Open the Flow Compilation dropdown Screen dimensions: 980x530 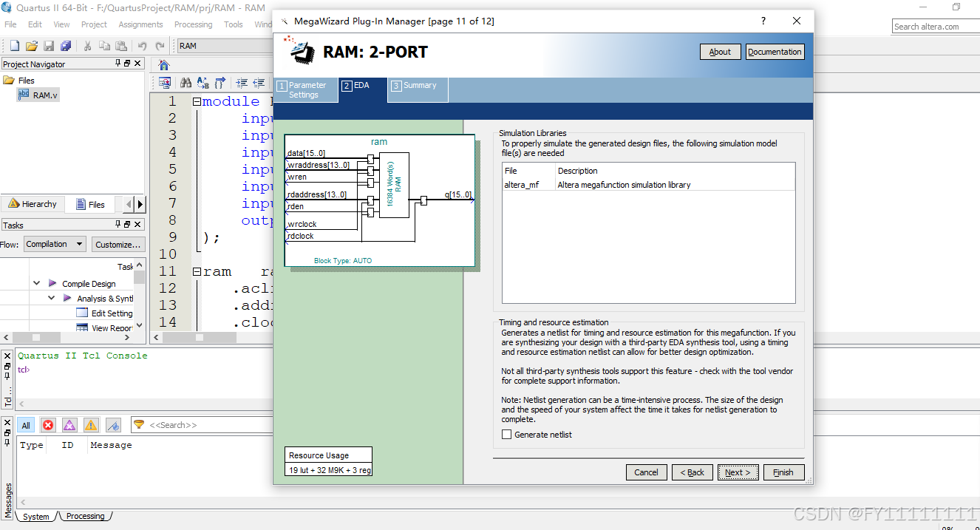[x=55, y=244]
